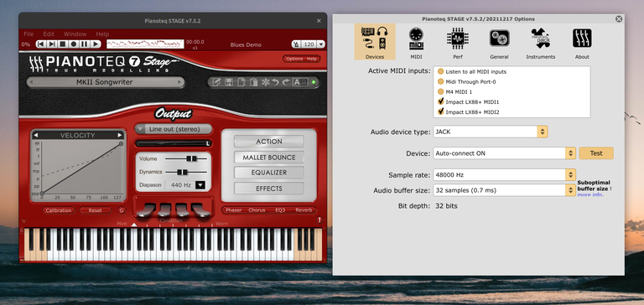Reset the velocity curve
The height and width of the screenshot is (305, 644).
(95, 210)
